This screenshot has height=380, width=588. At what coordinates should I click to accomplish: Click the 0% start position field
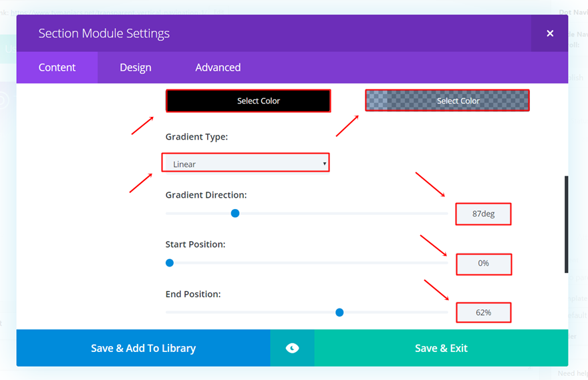pyautogui.click(x=483, y=264)
